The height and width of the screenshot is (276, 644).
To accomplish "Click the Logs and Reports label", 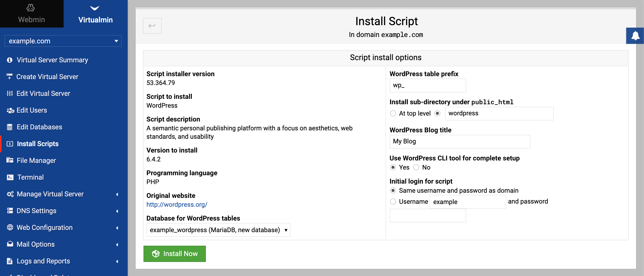I will click(43, 261).
